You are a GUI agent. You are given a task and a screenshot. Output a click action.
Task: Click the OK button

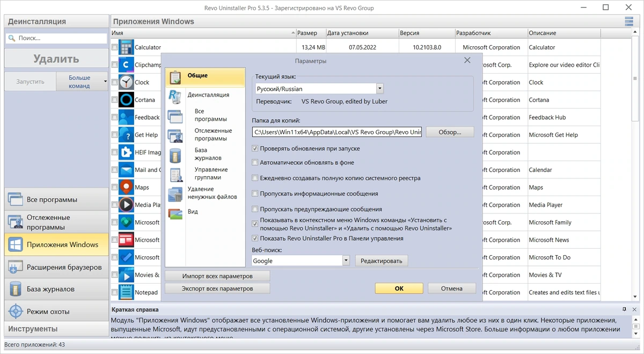[399, 288]
